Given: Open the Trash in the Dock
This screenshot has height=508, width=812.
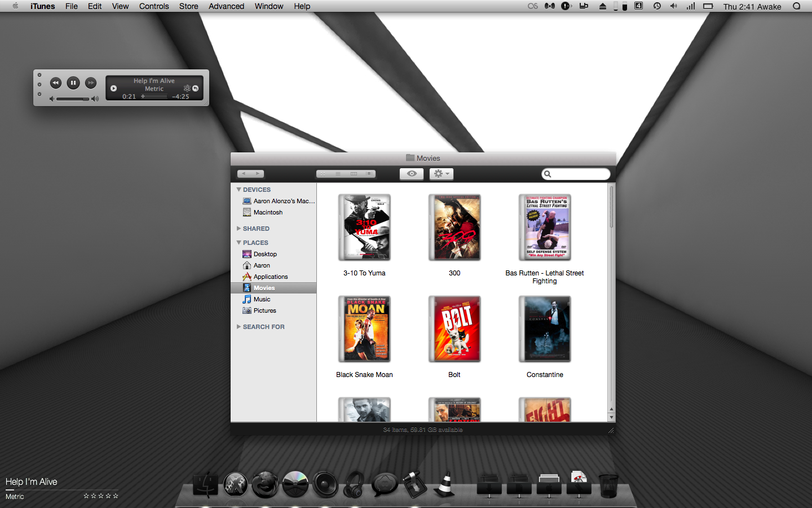Looking at the screenshot, I should point(608,485).
